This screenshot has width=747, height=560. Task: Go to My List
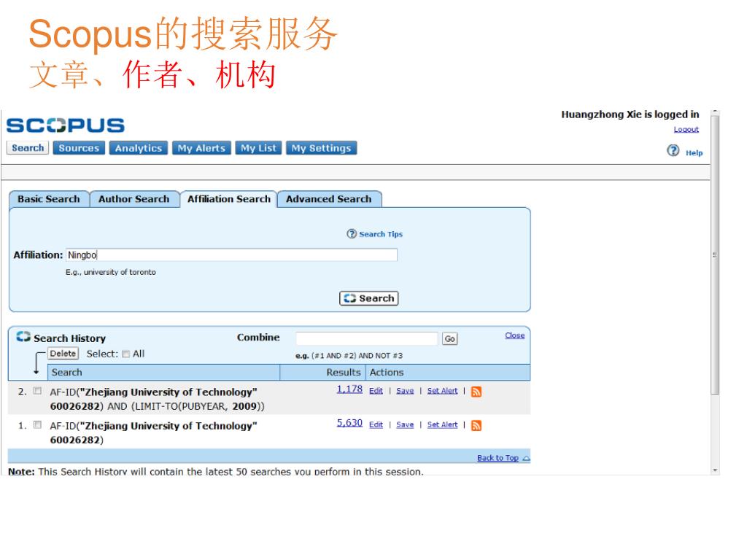[259, 148]
